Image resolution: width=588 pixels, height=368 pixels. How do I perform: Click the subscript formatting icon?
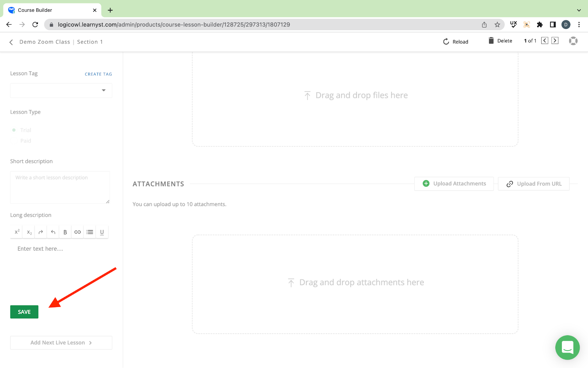29,232
